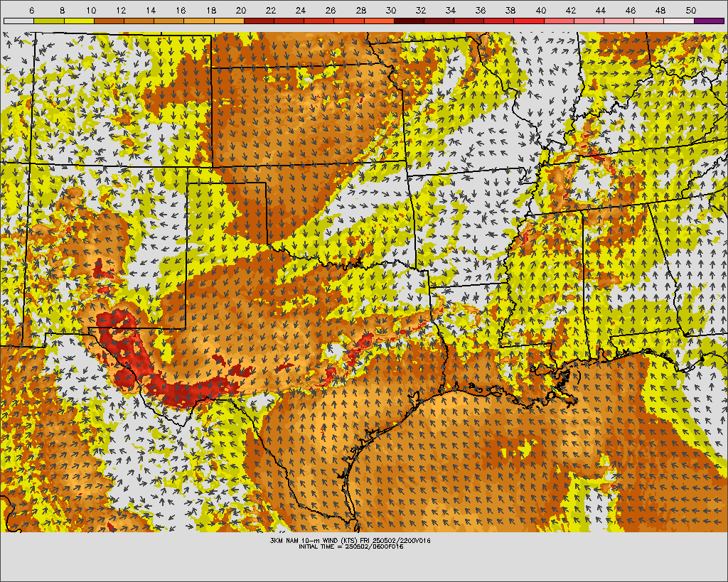
Task: Click the legend number 14
Action: 151,10
